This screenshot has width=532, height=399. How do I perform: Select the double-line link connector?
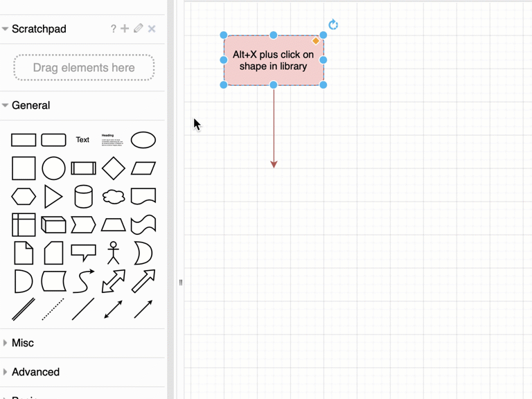(x=24, y=309)
